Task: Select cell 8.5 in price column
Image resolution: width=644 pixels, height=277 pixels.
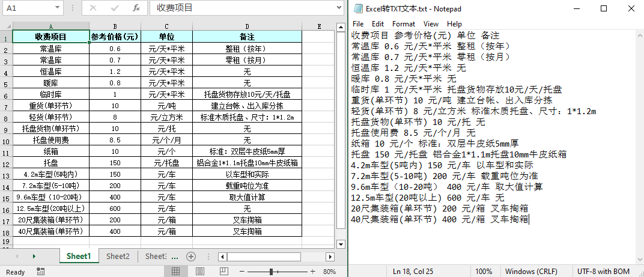Action: (x=115, y=140)
